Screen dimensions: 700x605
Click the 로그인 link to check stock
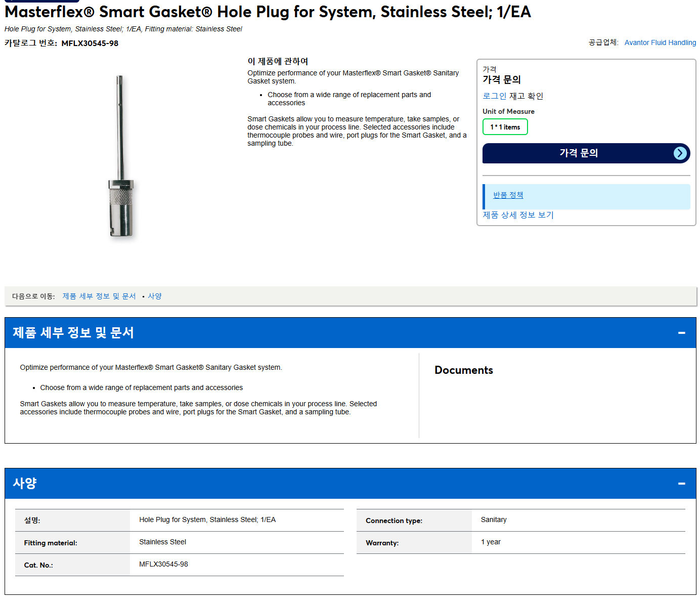[x=494, y=96]
